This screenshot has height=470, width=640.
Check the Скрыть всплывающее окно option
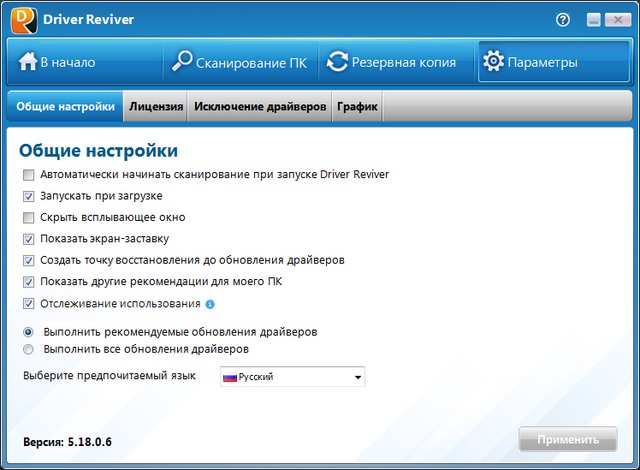pyautogui.click(x=28, y=217)
